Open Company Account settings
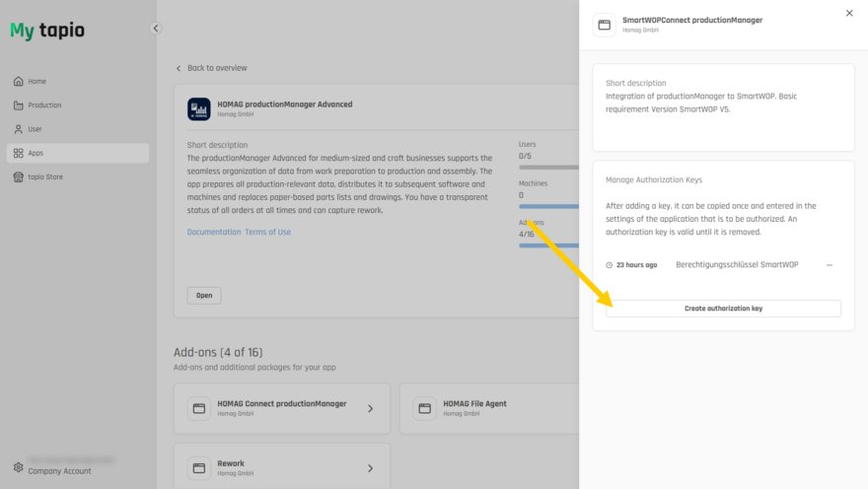The width and height of the screenshot is (868, 489). [59, 471]
